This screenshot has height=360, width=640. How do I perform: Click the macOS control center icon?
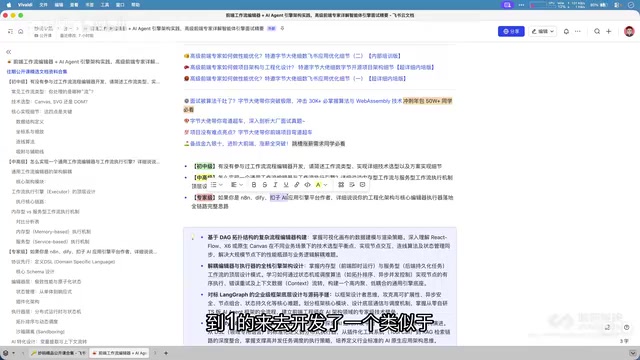[x=617, y=5]
